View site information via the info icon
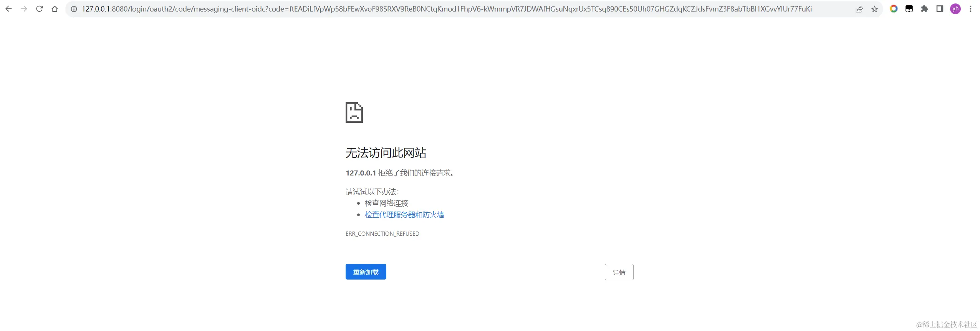The width and height of the screenshot is (980, 331). coord(74,9)
